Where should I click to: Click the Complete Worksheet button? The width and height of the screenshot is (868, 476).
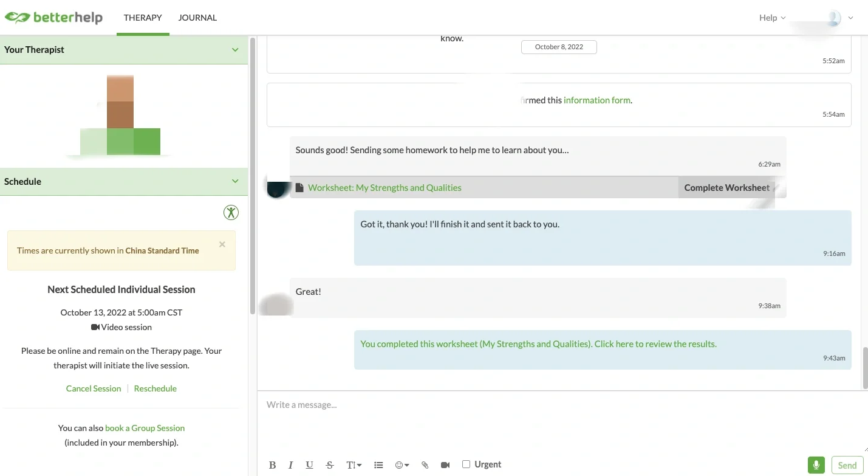[726, 188]
